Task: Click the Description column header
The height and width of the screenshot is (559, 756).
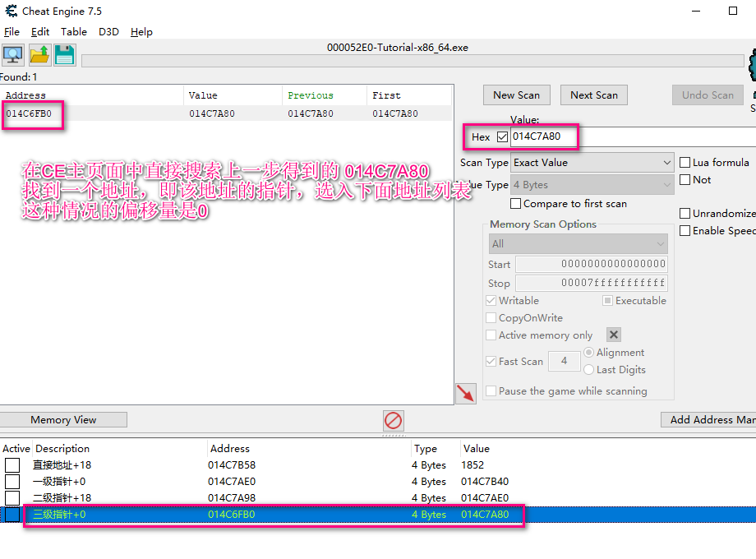Action: [x=120, y=449]
